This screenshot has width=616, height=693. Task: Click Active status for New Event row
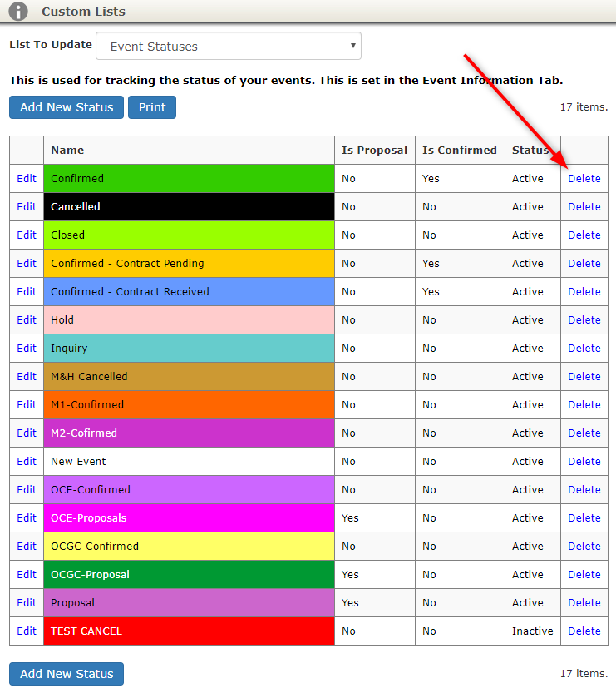pos(528,462)
